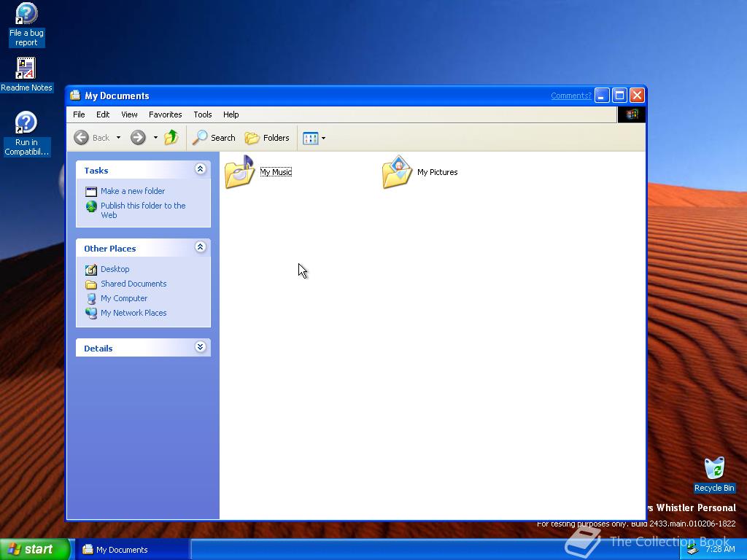Click the My Network Places icon
747x560 pixels.
(x=91, y=313)
